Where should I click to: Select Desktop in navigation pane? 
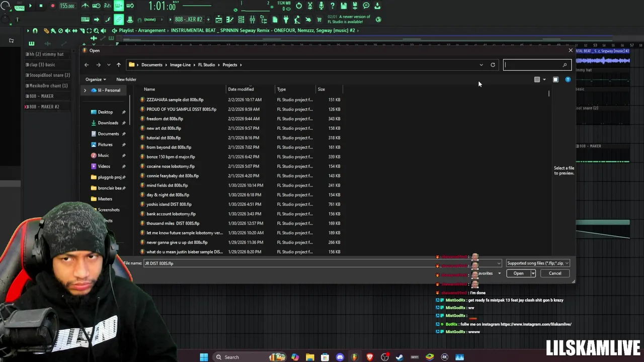105,112
